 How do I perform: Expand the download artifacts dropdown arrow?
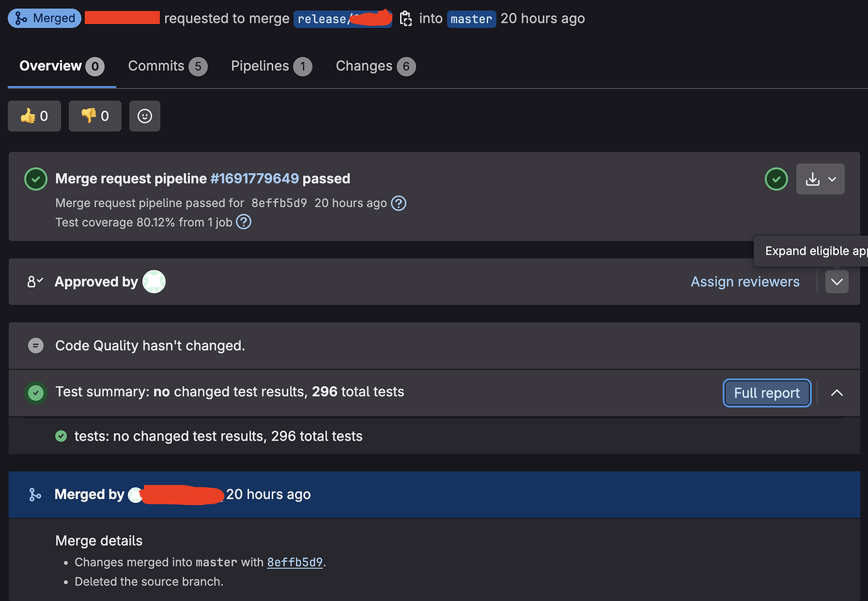pyautogui.click(x=832, y=179)
